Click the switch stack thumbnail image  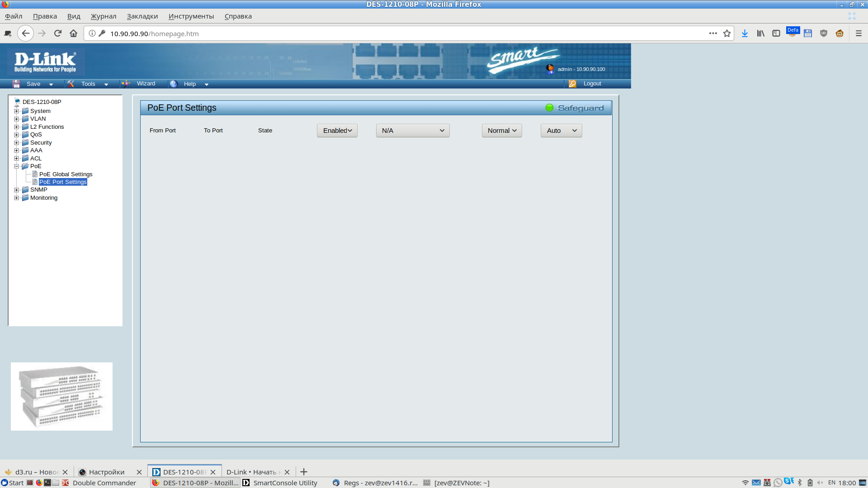[61, 396]
